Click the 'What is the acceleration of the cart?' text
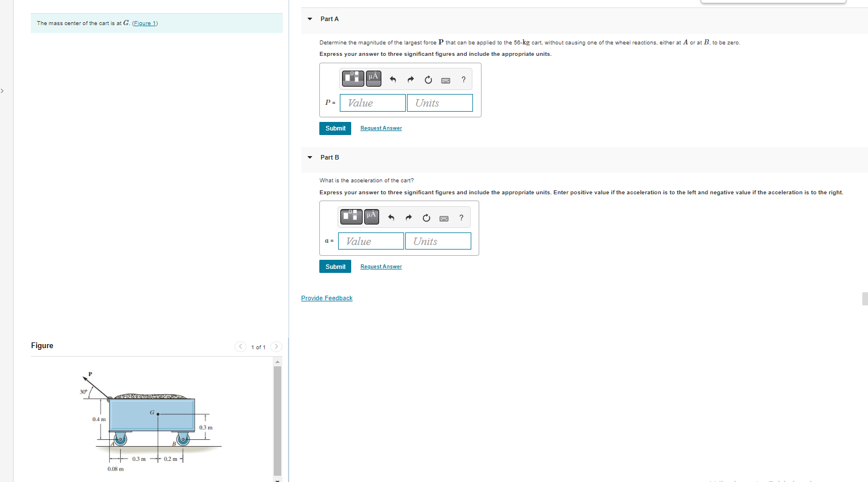The height and width of the screenshot is (482, 868). 367,181
